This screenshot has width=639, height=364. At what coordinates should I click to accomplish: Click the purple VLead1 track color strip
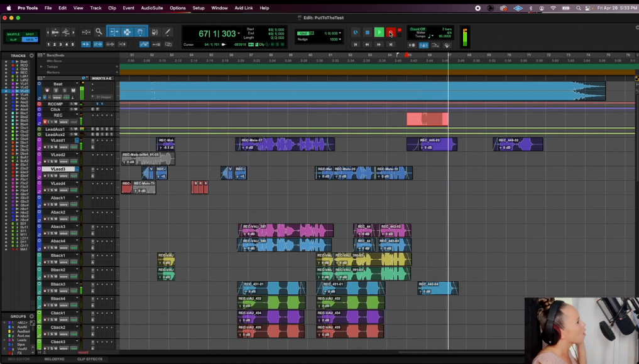(x=39, y=144)
